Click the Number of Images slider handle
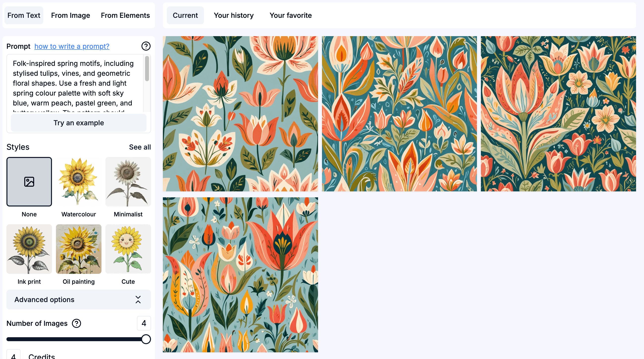Viewport: 644px width, 359px height. pyautogui.click(x=146, y=339)
